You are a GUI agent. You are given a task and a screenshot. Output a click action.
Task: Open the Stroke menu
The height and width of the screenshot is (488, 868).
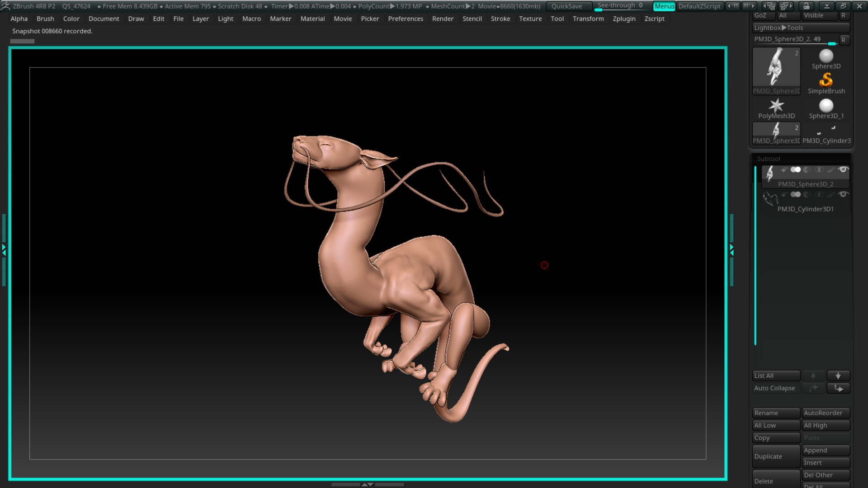pyautogui.click(x=500, y=19)
